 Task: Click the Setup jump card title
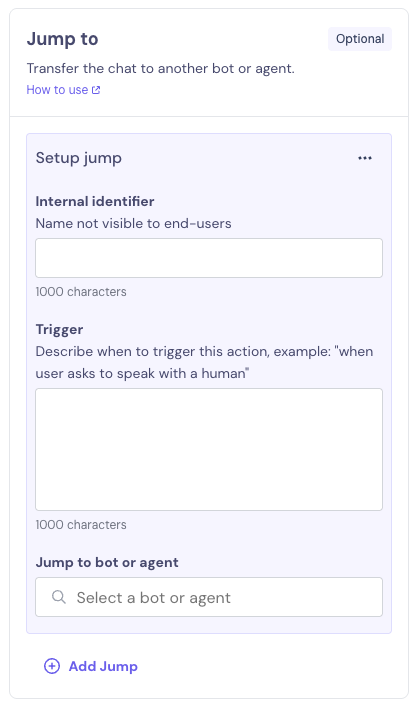point(79,158)
